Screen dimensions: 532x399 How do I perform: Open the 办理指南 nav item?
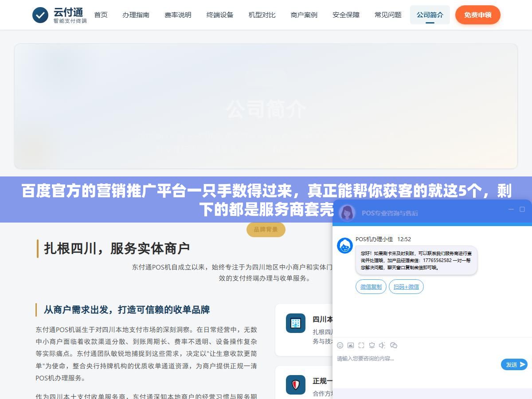[136, 15]
